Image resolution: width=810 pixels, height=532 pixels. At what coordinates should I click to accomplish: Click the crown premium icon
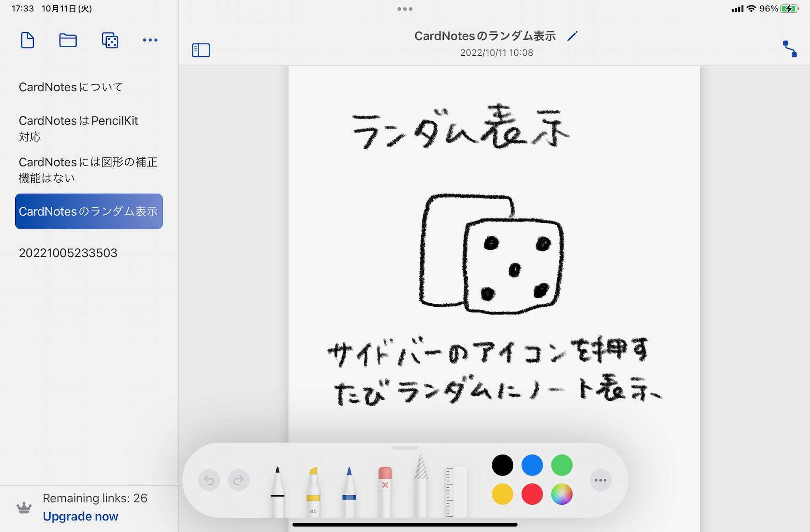(x=24, y=508)
